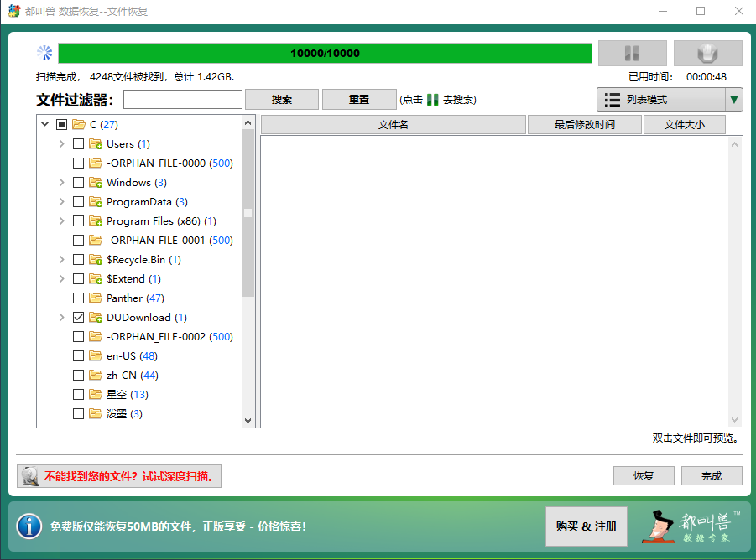Open the view mode dropdown arrow
The width and height of the screenshot is (756, 560).
(x=734, y=100)
